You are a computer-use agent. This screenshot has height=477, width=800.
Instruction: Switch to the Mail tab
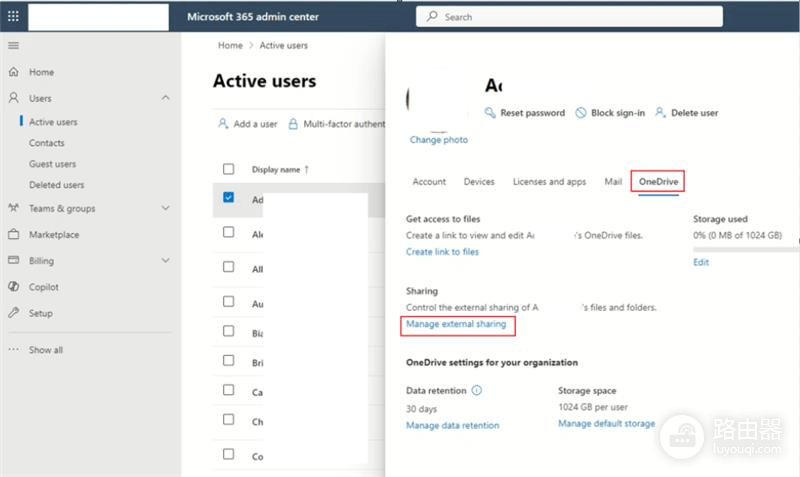[x=613, y=182]
